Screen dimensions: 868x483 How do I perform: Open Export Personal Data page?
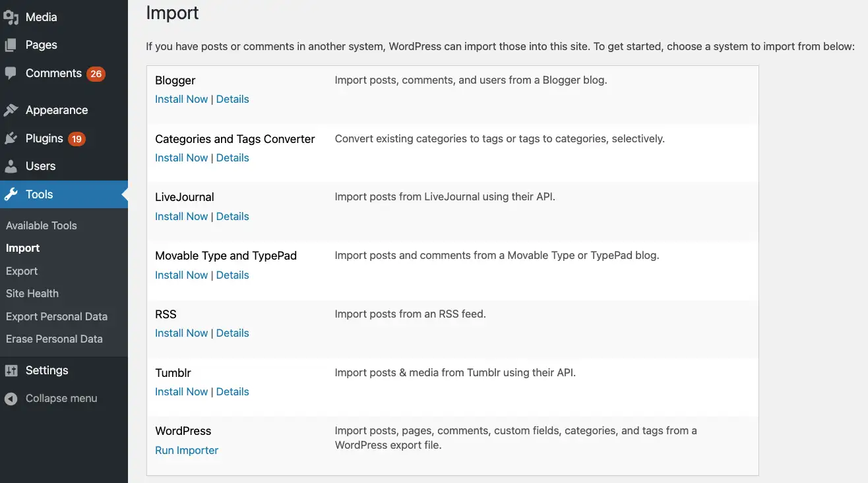click(x=57, y=316)
